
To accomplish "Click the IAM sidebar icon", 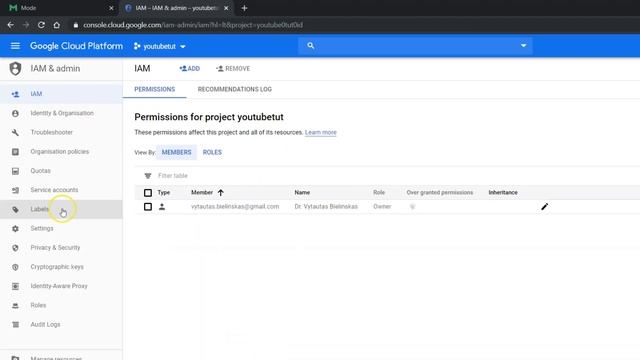I will 15,94.
